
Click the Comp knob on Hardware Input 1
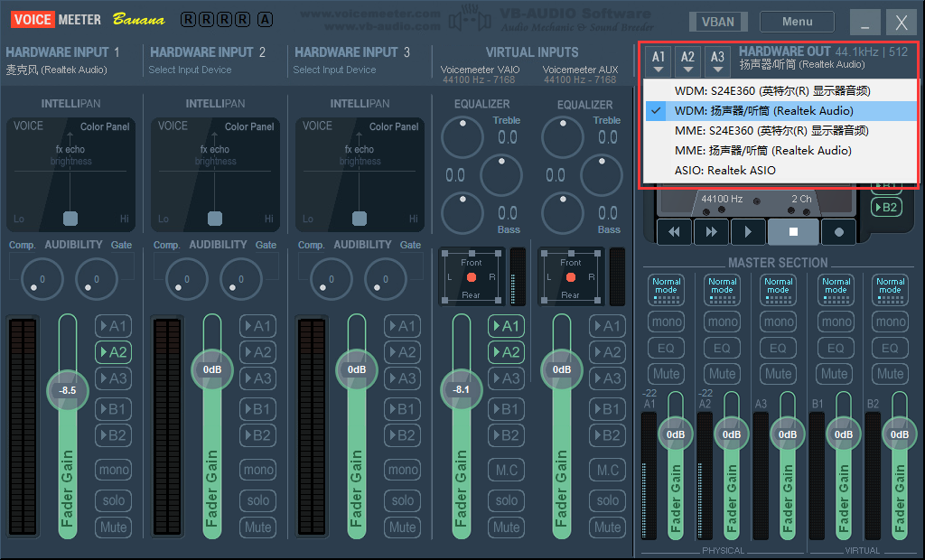pyautogui.click(x=42, y=279)
